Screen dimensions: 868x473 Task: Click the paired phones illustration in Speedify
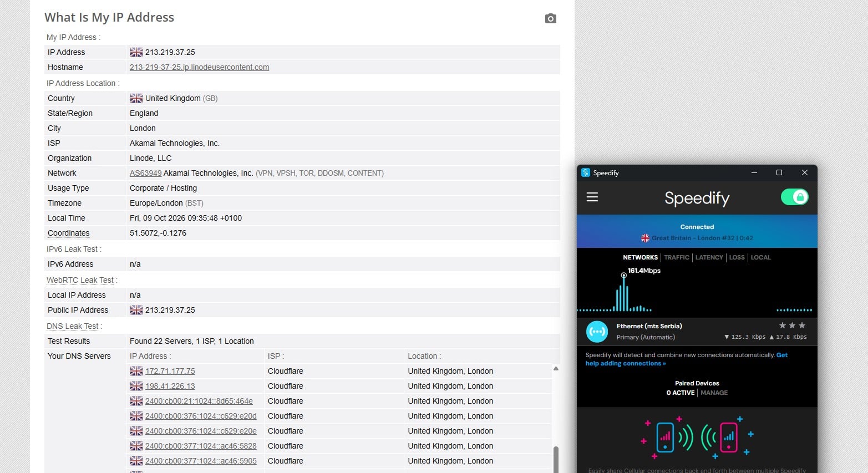tap(697, 437)
